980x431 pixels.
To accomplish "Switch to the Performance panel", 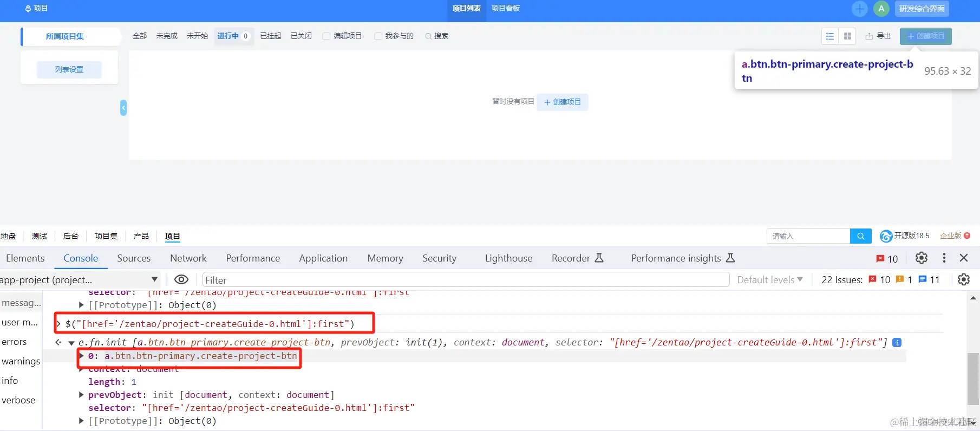I will [253, 258].
